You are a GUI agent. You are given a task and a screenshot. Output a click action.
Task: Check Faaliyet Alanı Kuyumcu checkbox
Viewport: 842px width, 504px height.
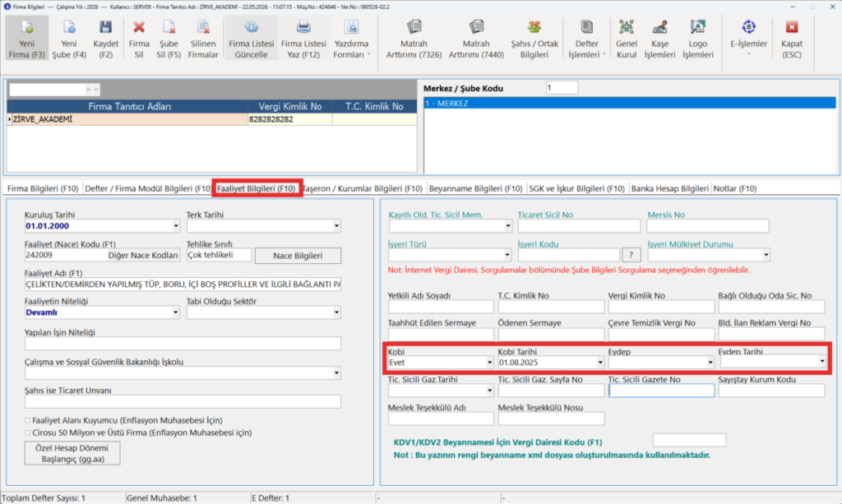pyautogui.click(x=27, y=420)
